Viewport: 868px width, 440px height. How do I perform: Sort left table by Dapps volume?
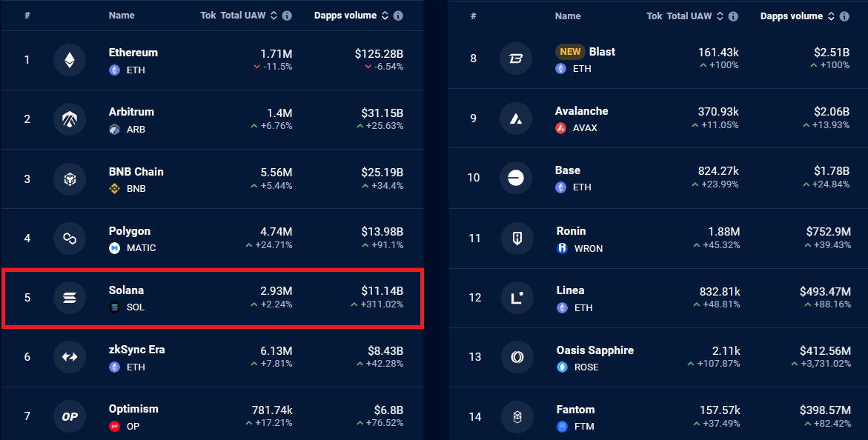coord(385,16)
